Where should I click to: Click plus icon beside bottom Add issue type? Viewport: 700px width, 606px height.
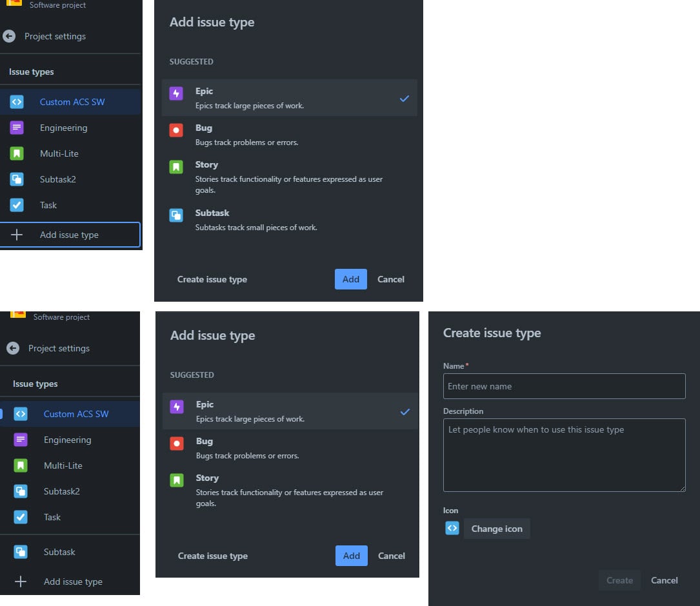point(21,582)
